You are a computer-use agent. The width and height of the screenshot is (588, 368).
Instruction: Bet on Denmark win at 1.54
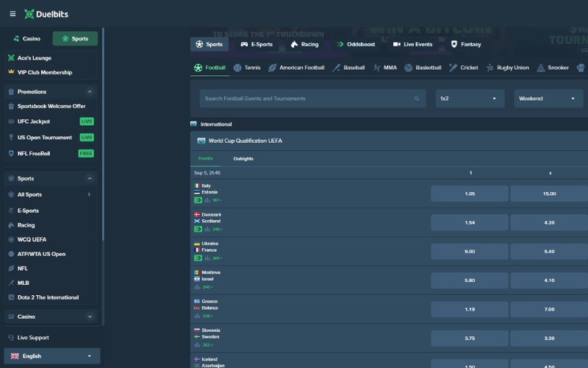coord(470,223)
